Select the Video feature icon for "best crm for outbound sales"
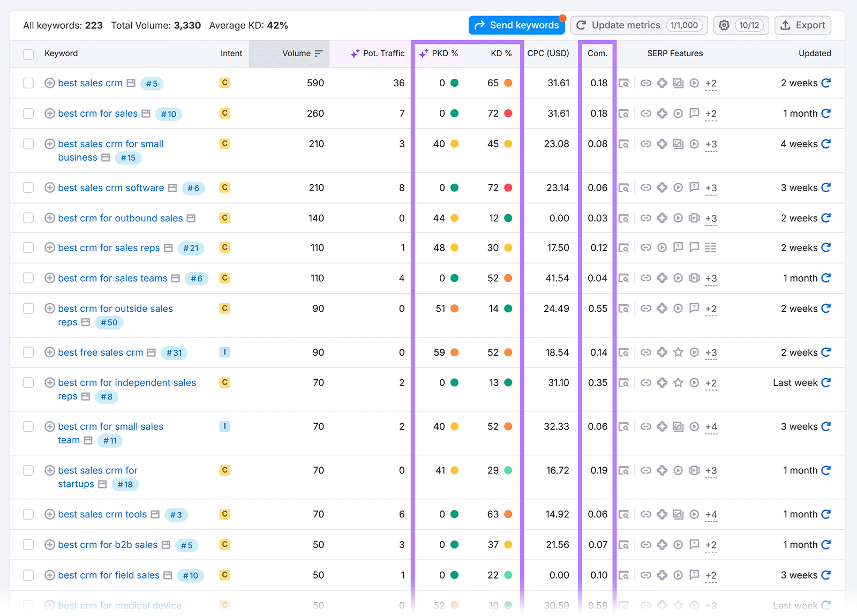857x616 pixels. pos(678,218)
